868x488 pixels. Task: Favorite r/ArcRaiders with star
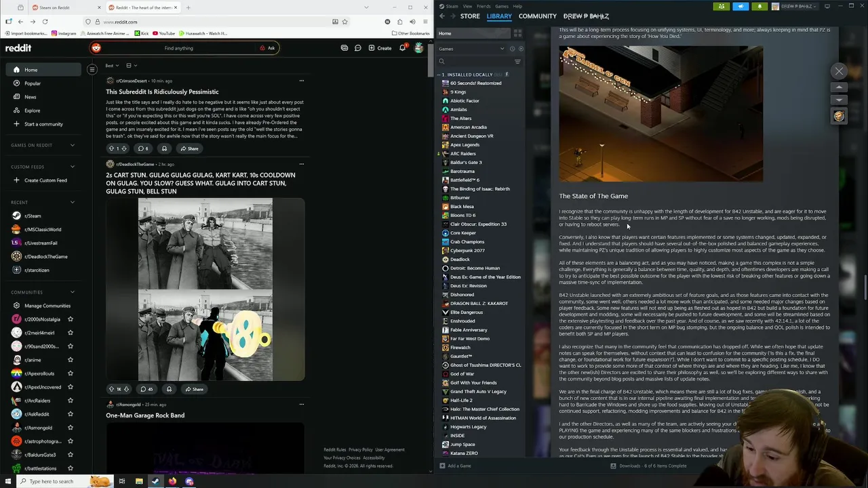(x=70, y=401)
